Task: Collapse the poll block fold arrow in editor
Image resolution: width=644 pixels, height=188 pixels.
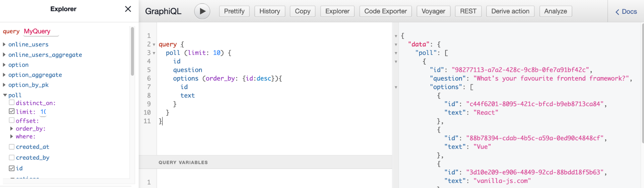Action: 154,53
